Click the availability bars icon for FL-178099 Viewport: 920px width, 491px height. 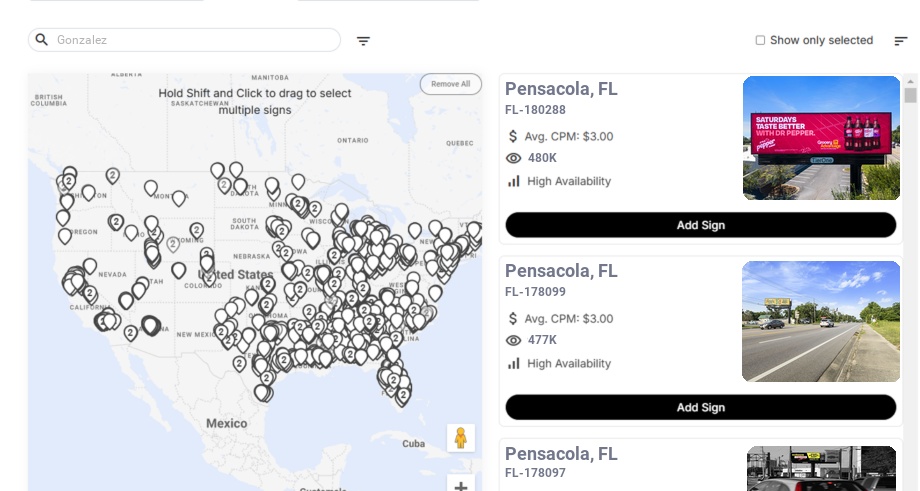coord(514,363)
